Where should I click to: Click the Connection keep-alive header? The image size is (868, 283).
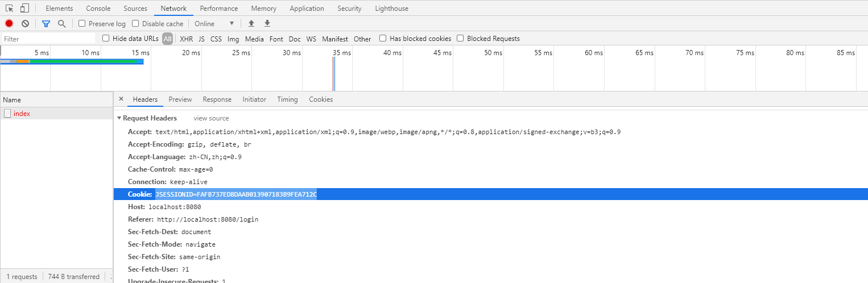(x=168, y=182)
